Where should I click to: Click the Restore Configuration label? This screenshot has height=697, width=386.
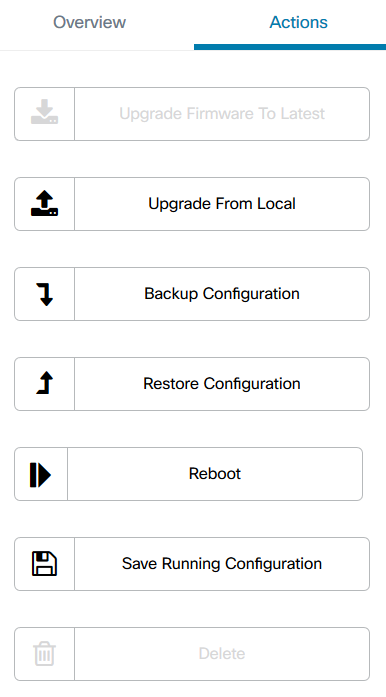tap(222, 384)
